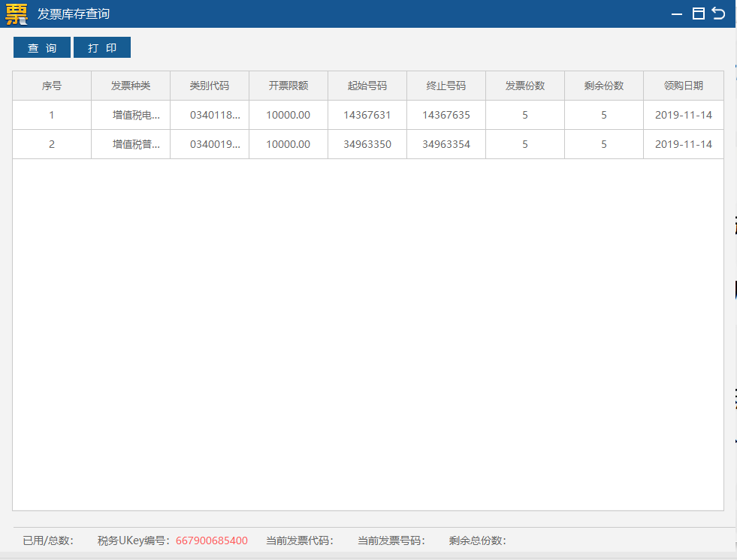Click starting number 34963350
The image size is (737, 560).
(367, 144)
